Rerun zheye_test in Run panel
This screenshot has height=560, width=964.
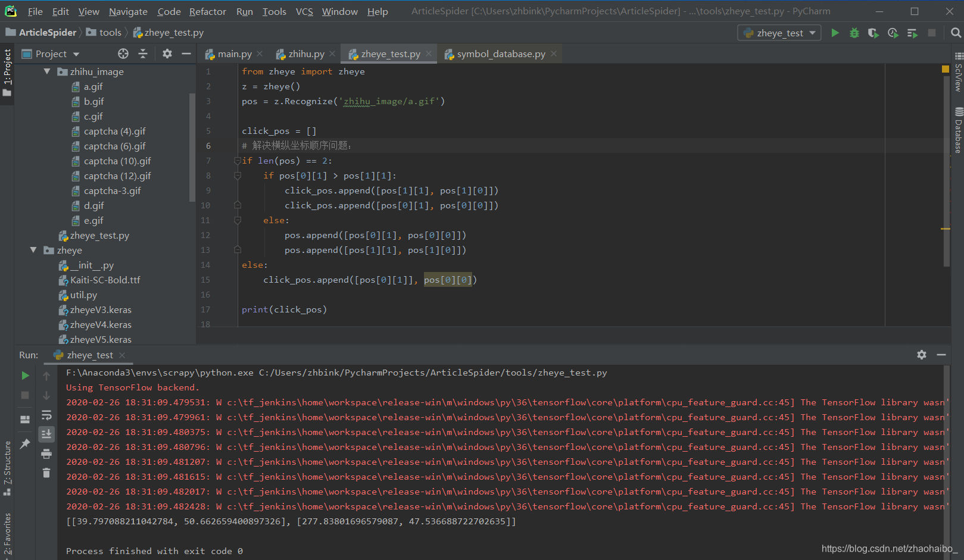(25, 376)
